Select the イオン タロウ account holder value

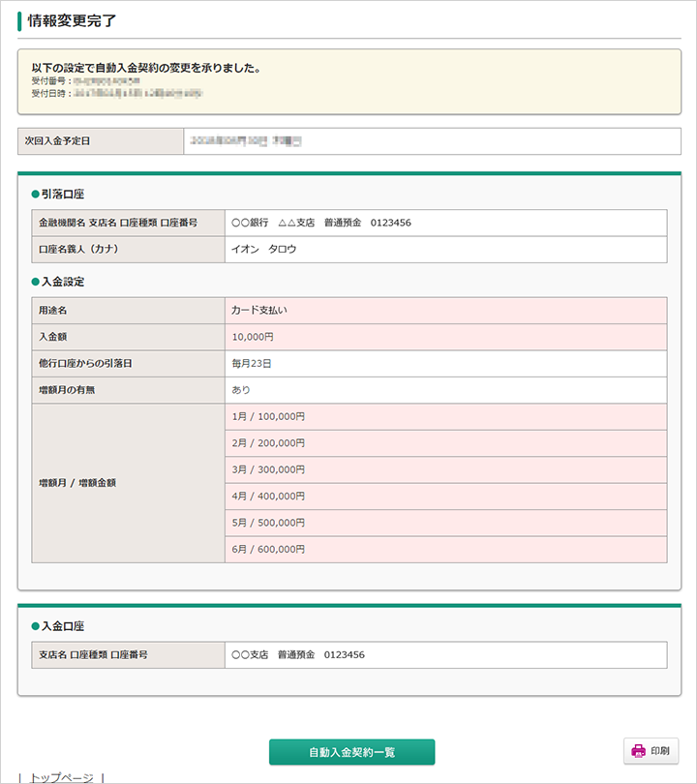264,249
